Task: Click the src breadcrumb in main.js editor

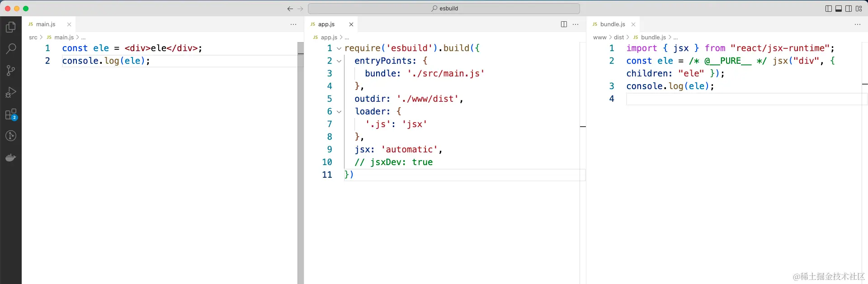Action: click(33, 38)
